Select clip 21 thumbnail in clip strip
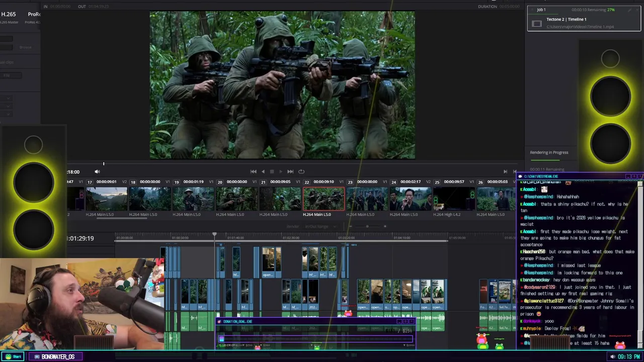This screenshot has height=362, width=644. click(x=280, y=199)
